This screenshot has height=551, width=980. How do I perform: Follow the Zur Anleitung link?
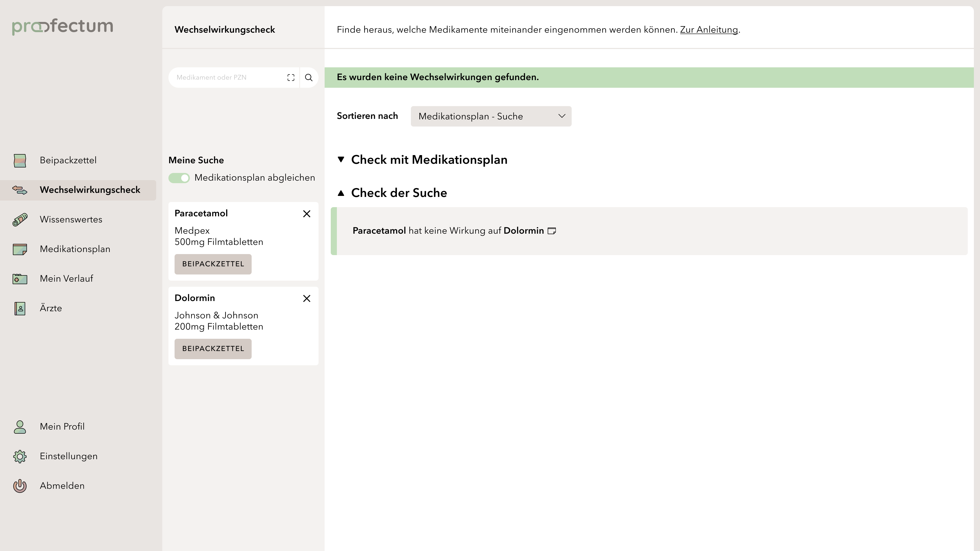(x=708, y=30)
